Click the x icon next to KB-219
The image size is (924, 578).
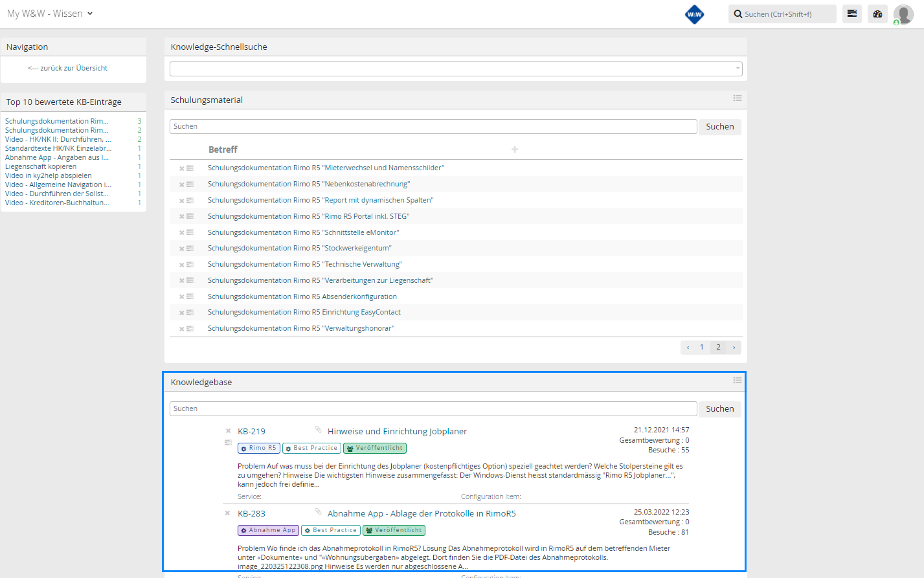coord(228,430)
